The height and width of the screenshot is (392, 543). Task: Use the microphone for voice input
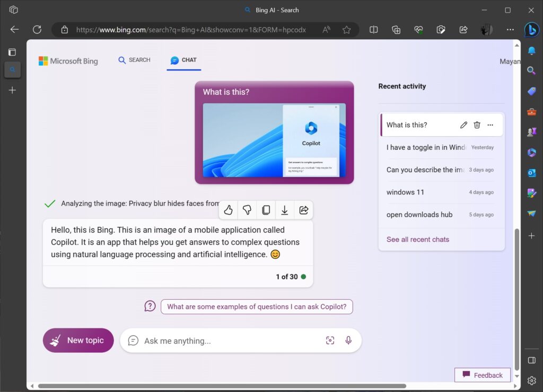tap(348, 340)
